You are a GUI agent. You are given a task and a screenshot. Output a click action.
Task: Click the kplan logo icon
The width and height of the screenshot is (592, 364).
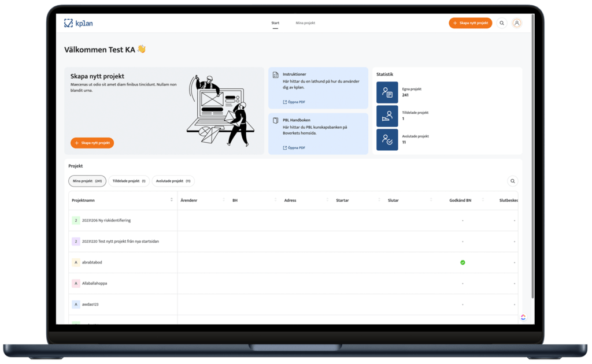click(x=69, y=23)
